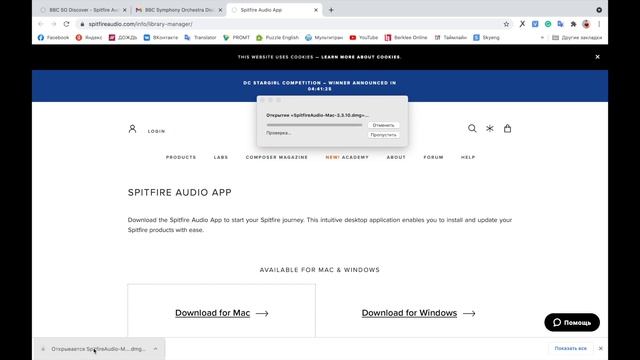Open the YouTube bookmark
Viewport: 640px width, 360px height.
pos(364,38)
